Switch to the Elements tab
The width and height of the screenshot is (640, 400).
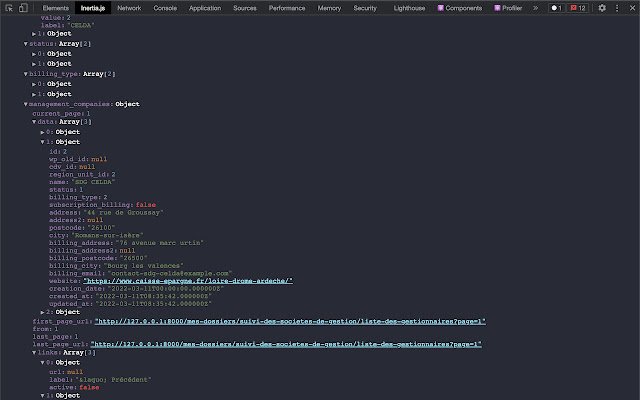point(56,8)
